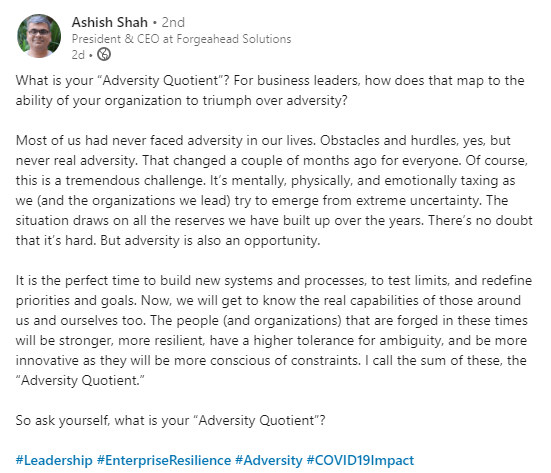The image size is (551, 473).
Task: Click the 2d post timestamp
Action: [78, 55]
